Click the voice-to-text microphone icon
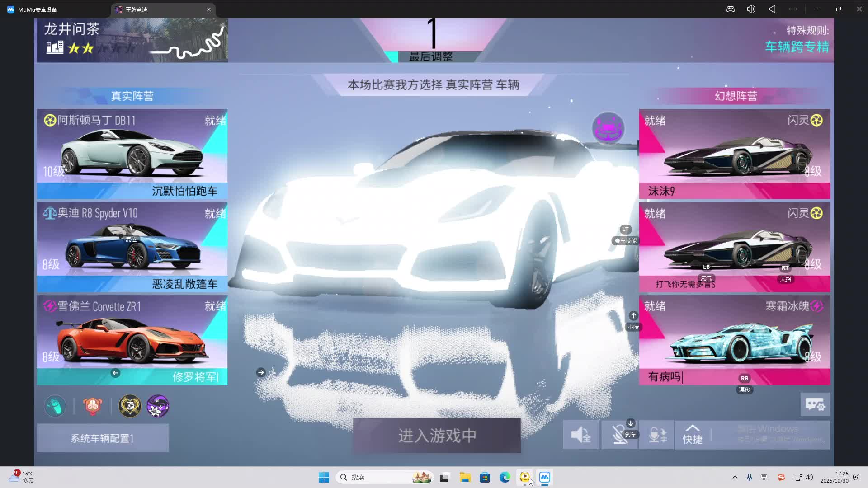This screenshot has width=868, height=488. pos(657,435)
